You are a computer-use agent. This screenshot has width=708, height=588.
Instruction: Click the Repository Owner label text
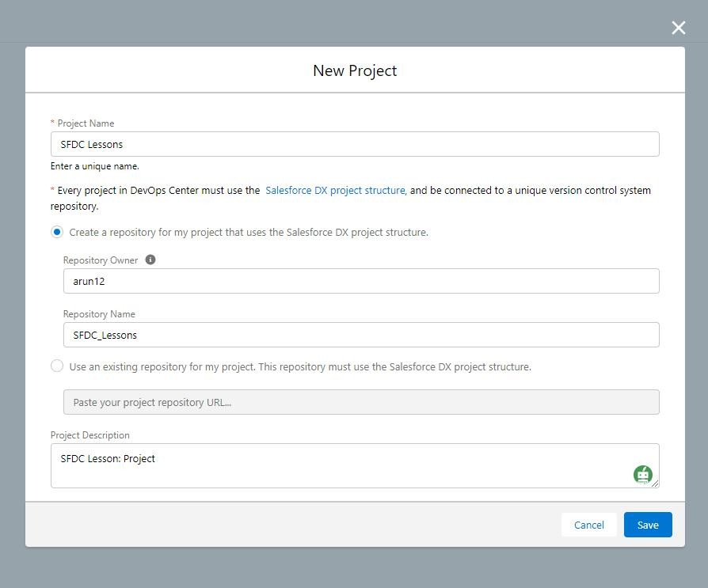click(x=101, y=260)
